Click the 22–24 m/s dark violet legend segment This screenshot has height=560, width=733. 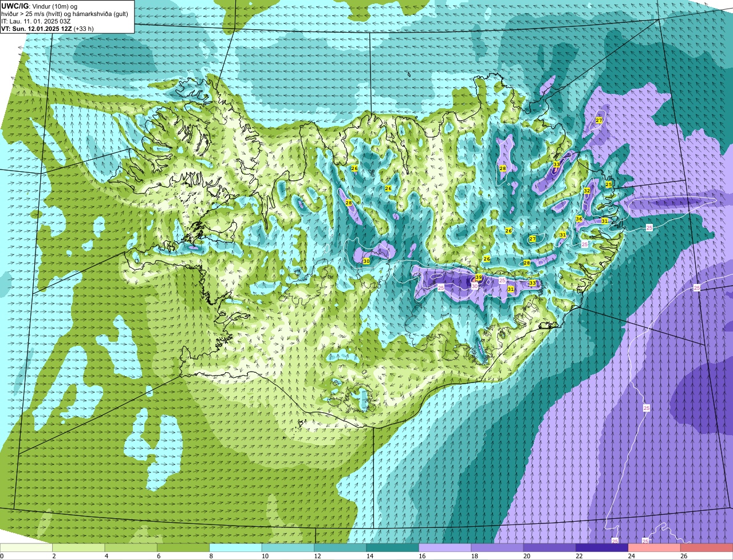(x=602, y=548)
